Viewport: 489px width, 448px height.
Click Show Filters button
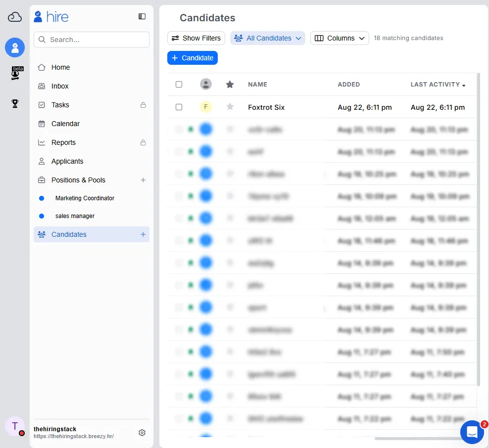196,38
